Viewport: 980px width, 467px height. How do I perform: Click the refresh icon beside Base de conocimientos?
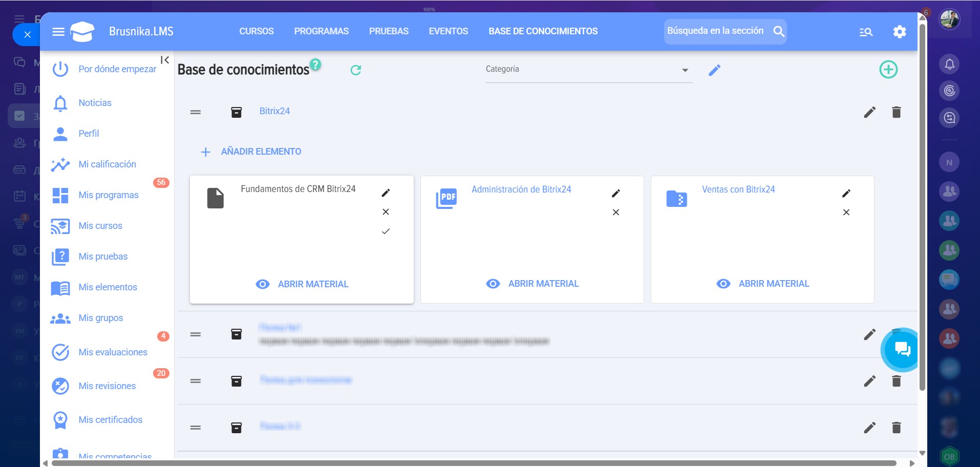[356, 70]
